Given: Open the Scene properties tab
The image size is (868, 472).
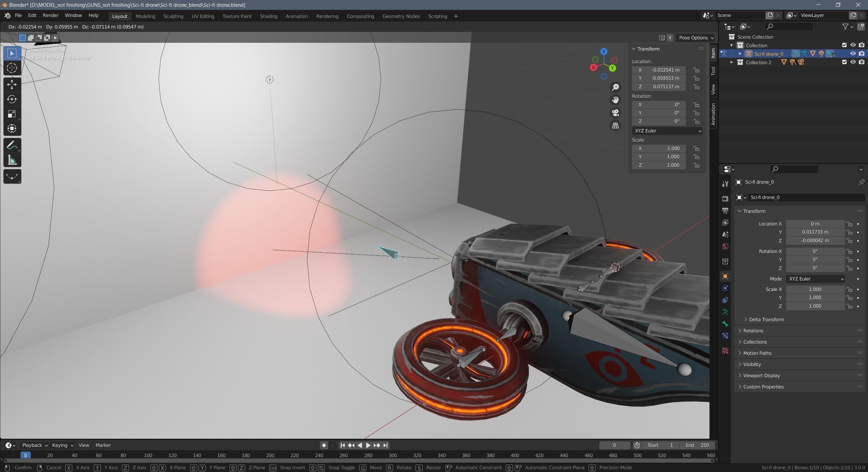Looking at the screenshot, I should pyautogui.click(x=725, y=234).
